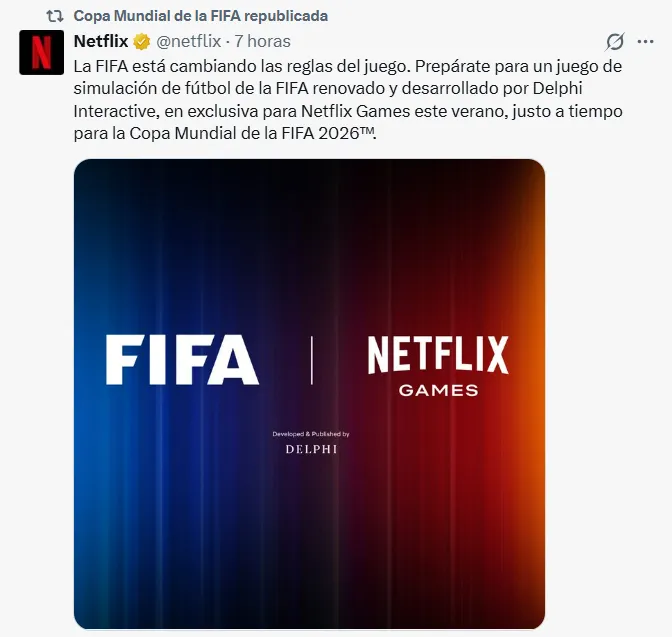The height and width of the screenshot is (637, 672).
Task: Click the vertical divider between FIFA and Netflix logos
Action: pos(312,360)
